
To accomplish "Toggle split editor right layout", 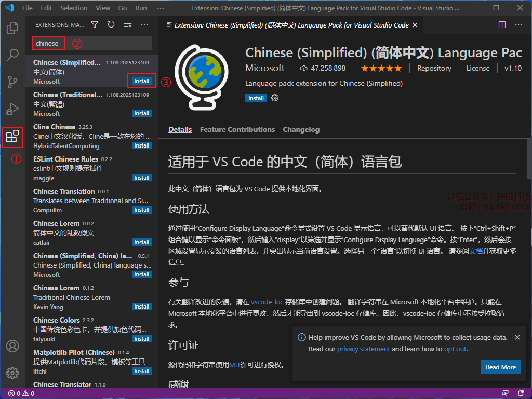I will [x=502, y=25].
